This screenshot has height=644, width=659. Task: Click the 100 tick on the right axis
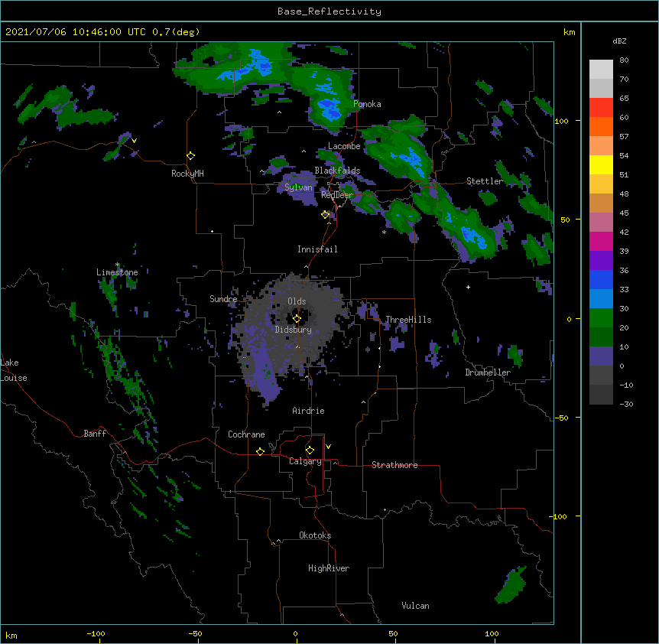(561, 121)
